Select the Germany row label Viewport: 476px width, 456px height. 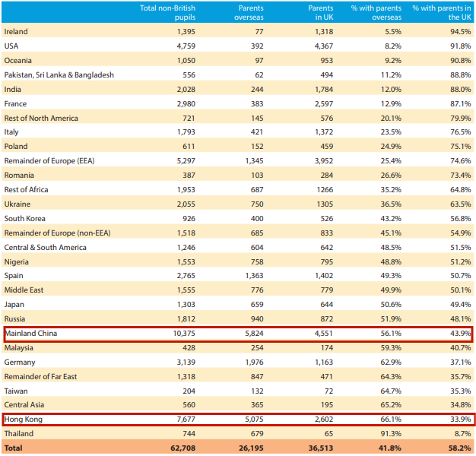click(20, 363)
